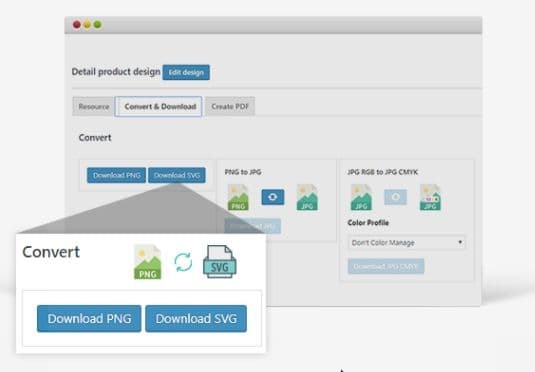Open the Create PDF tab
Screen dimensions: 535x372
click(x=230, y=106)
